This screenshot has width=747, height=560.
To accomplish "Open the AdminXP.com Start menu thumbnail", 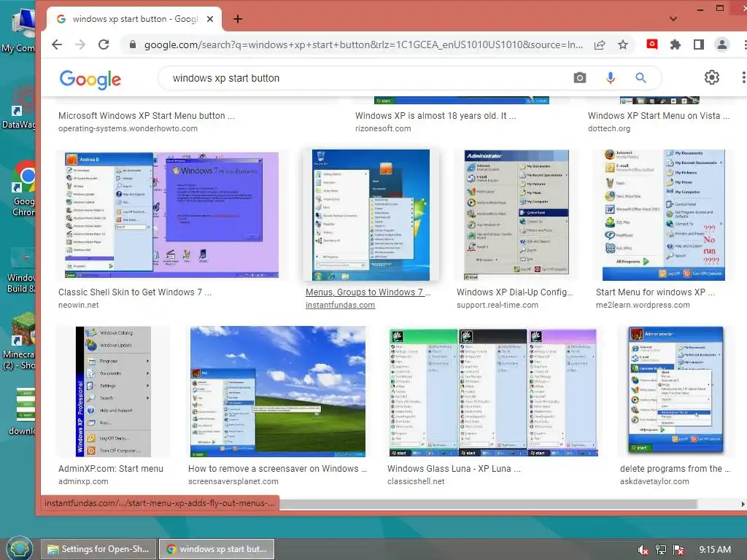I will coord(113,392).
